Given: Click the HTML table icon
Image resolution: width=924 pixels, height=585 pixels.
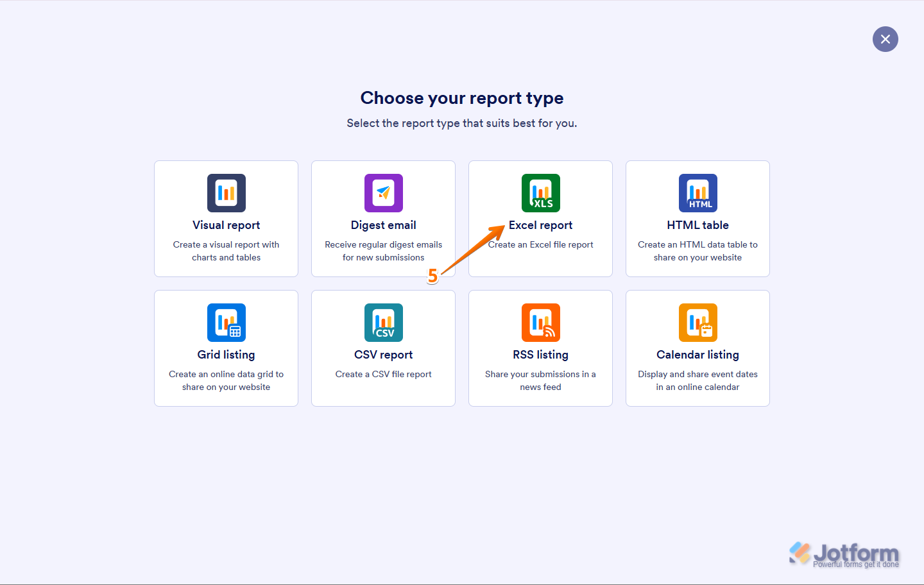Looking at the screenshot, I should [x=697, y=193].
